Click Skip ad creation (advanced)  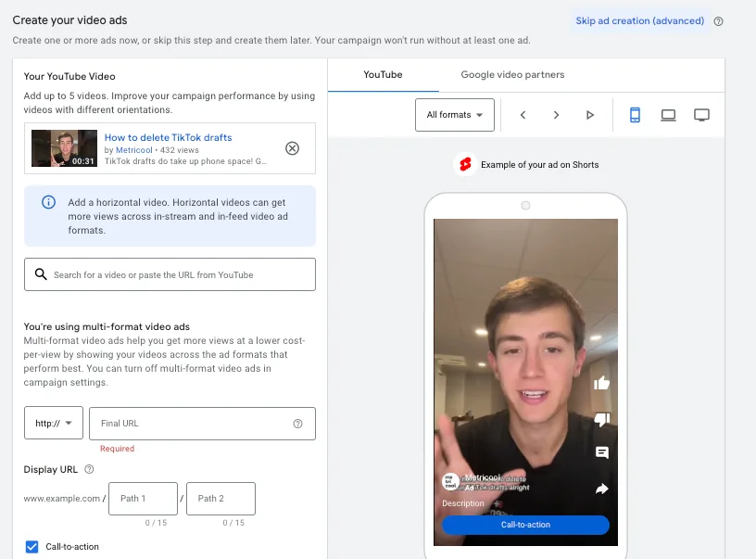[639, 20]
